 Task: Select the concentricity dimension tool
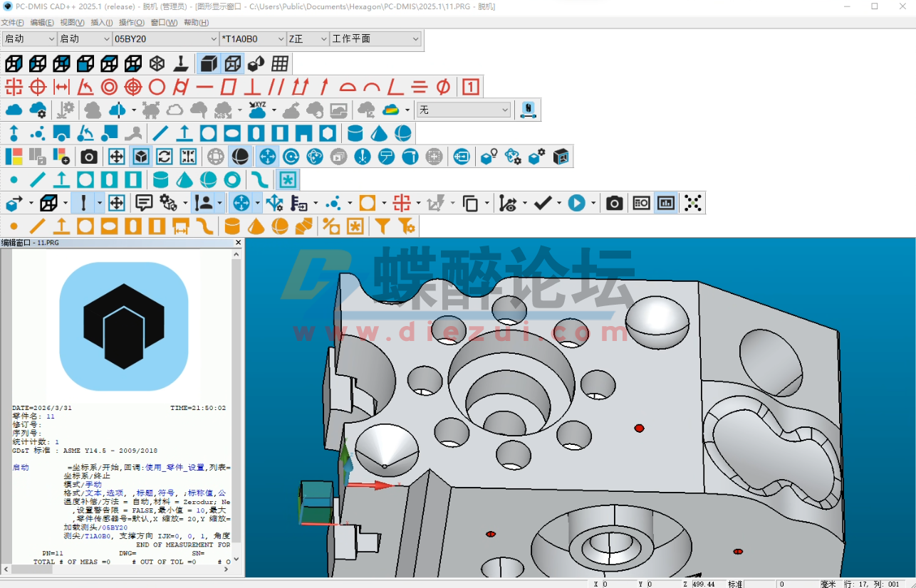pyautogui.click(x=109, y=87)
